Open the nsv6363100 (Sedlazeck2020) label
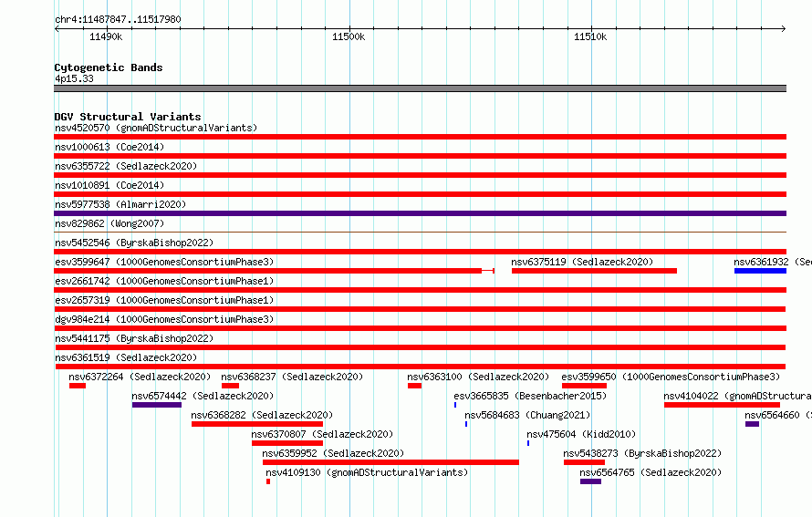 pyautogui.click(x=478, y=377)
